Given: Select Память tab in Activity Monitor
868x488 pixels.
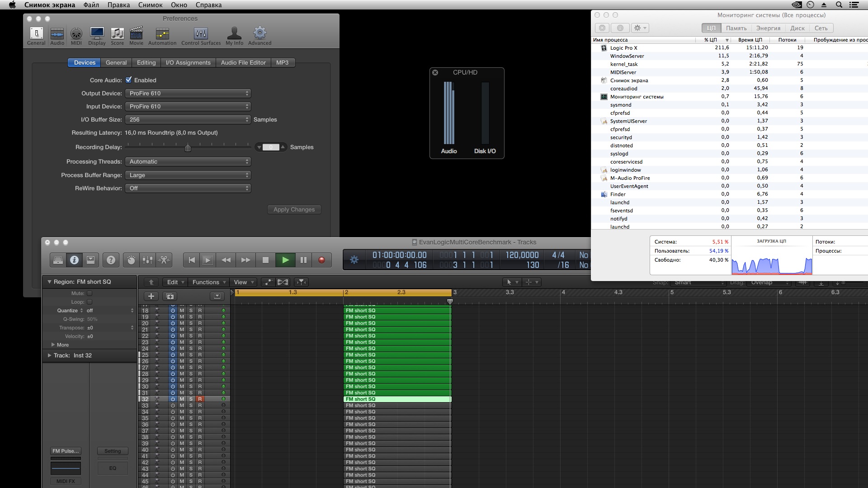Looking at the screenshot, I should (736, 28).
